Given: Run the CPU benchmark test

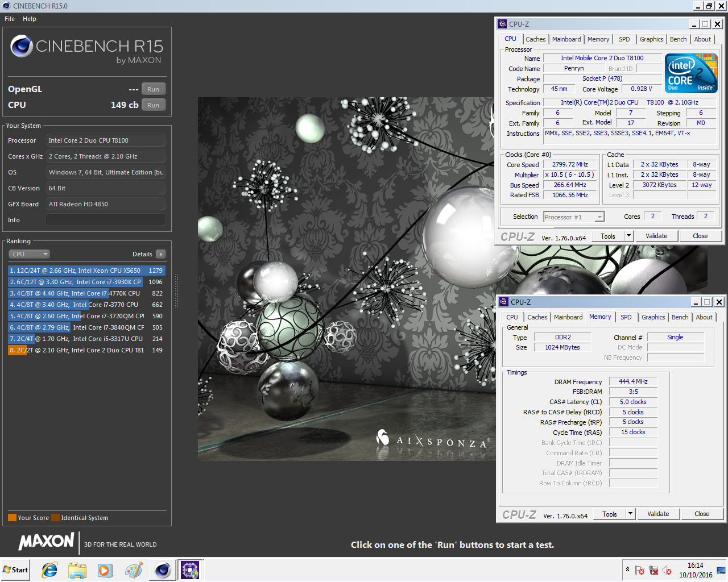Looking at the screenshot, I should pos(154,105).
